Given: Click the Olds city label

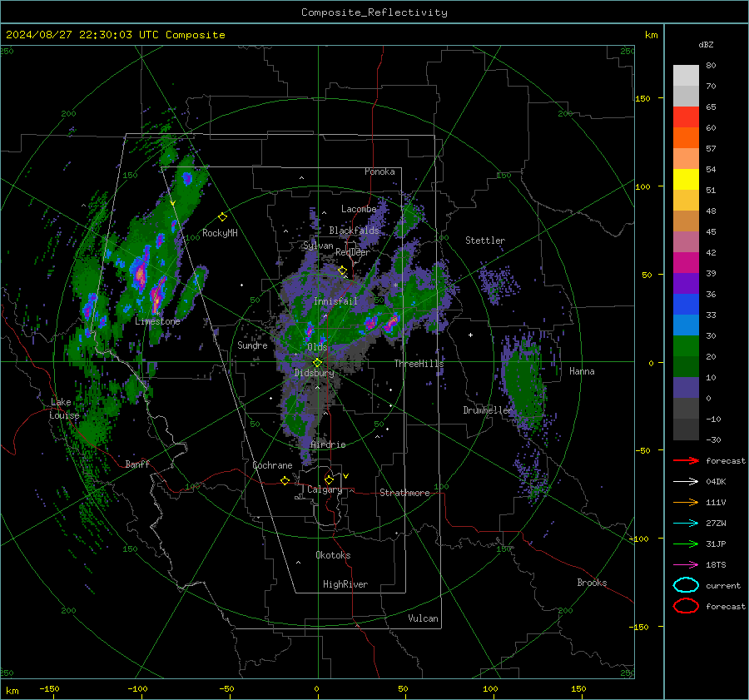Looking at the screenshot, I should [317, 347].
